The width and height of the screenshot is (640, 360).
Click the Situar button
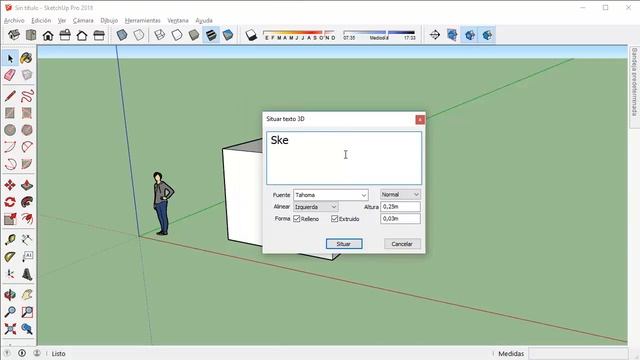pyautogui.click(x=344, y=244)
